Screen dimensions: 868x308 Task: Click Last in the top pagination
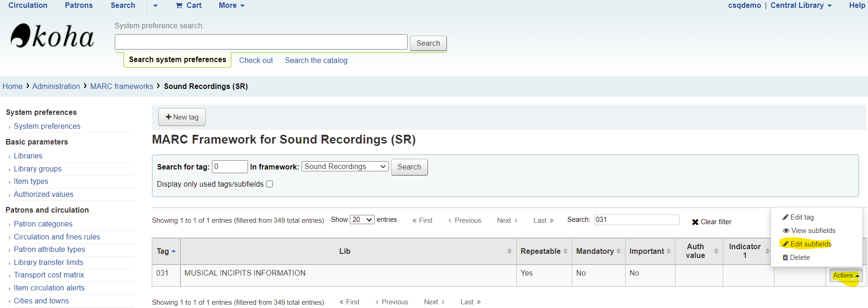tap(544, 220)
